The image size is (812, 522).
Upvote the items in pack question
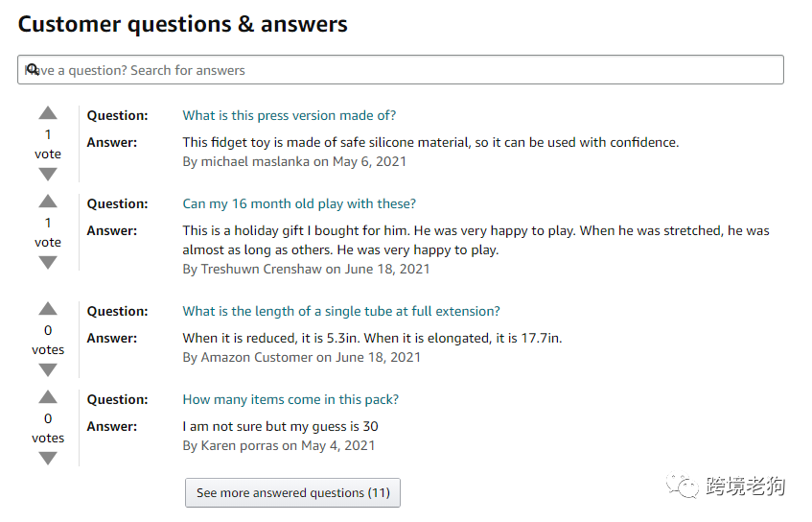pyautogui.click(x=48, y=398)
